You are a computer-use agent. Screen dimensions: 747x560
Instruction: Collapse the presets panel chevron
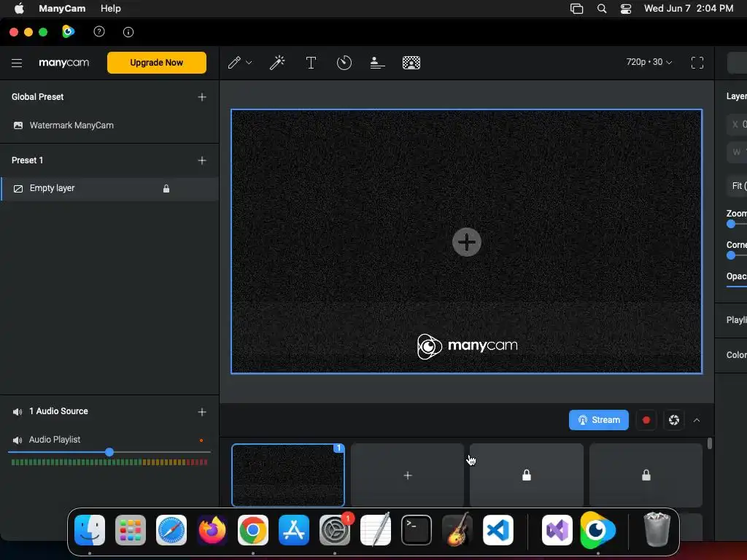click(697, 420)
